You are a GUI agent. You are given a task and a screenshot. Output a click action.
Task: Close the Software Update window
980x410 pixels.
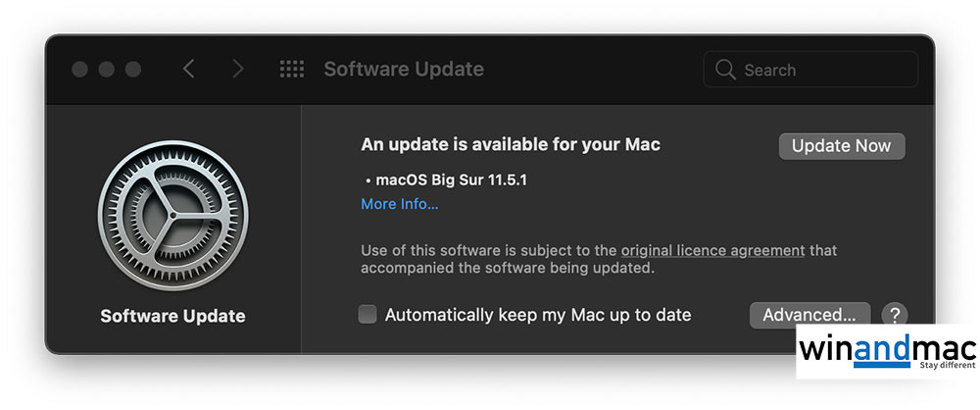pos(80,70)
